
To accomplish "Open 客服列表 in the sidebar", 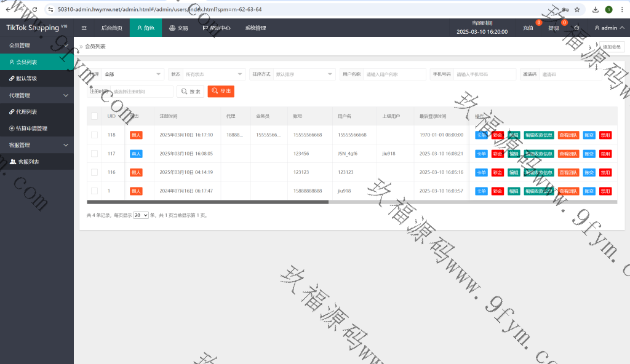I will pyautogui.click(x=28, y=162).
